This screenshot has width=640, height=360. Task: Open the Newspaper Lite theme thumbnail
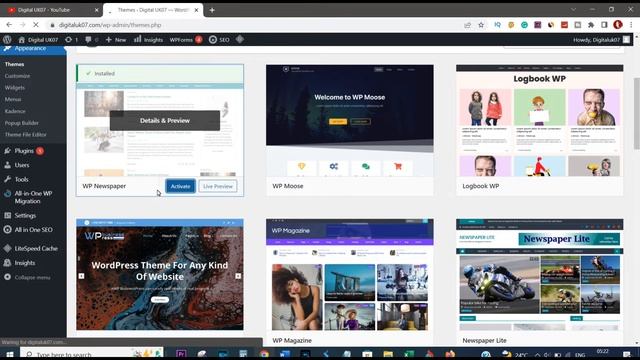tap(540, 275)
